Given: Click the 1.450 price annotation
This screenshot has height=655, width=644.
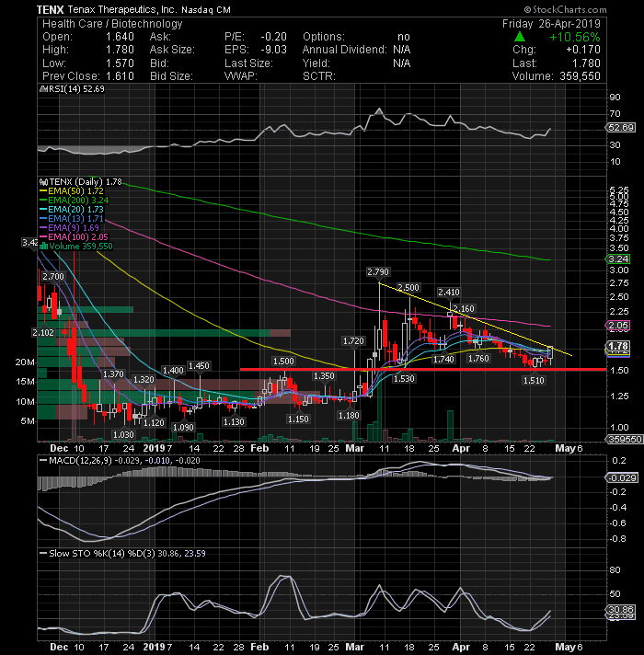Looking at the screenshot, I should coord(199,366).
